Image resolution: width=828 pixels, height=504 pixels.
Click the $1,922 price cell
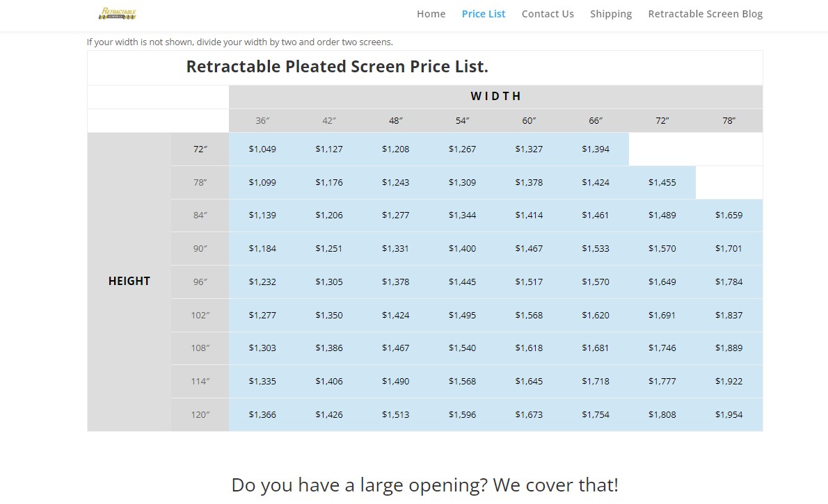click(x=729, y=381)
